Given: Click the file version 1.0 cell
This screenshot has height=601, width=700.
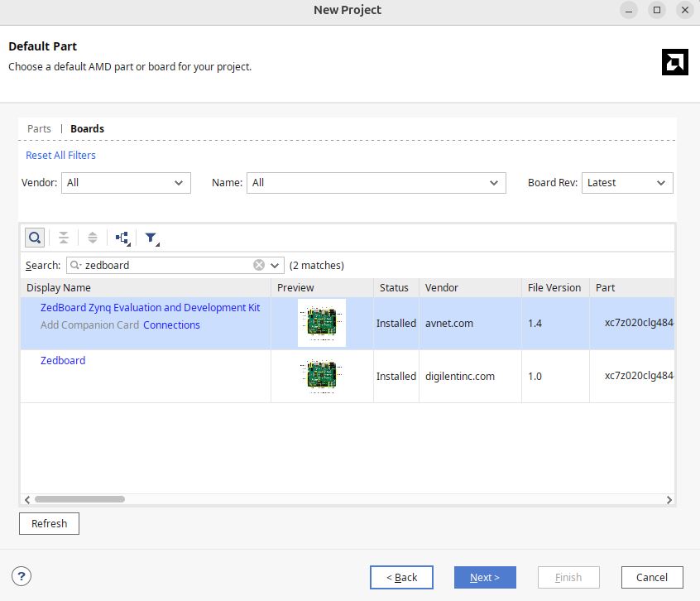Looking at the screenshot, I should point(555,377).
